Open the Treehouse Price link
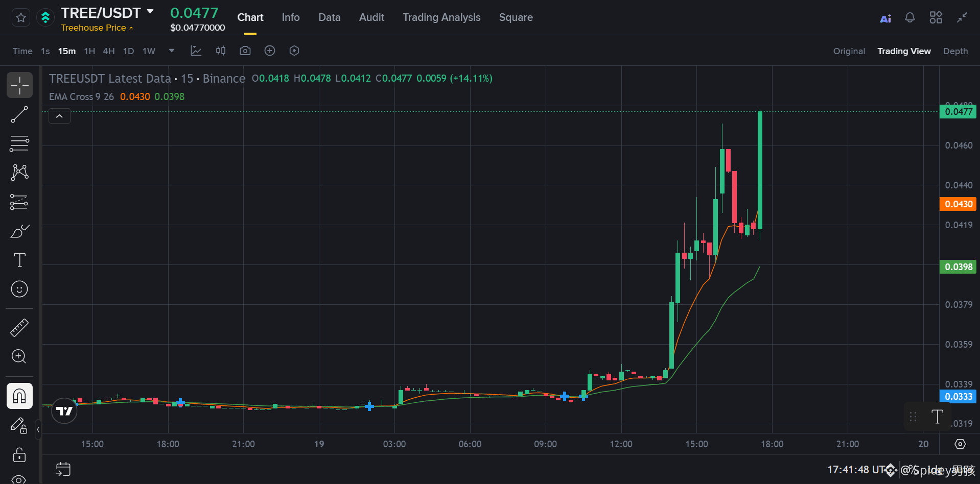Image resolution: width=980 pixels, height=484 pixels. [x=97, y=28]
